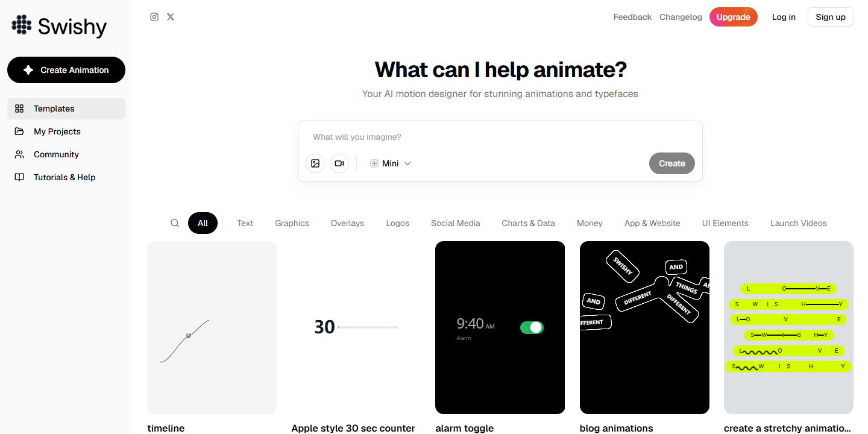
Task: Click the Sign up button
Action: click(x=831, y=17)
